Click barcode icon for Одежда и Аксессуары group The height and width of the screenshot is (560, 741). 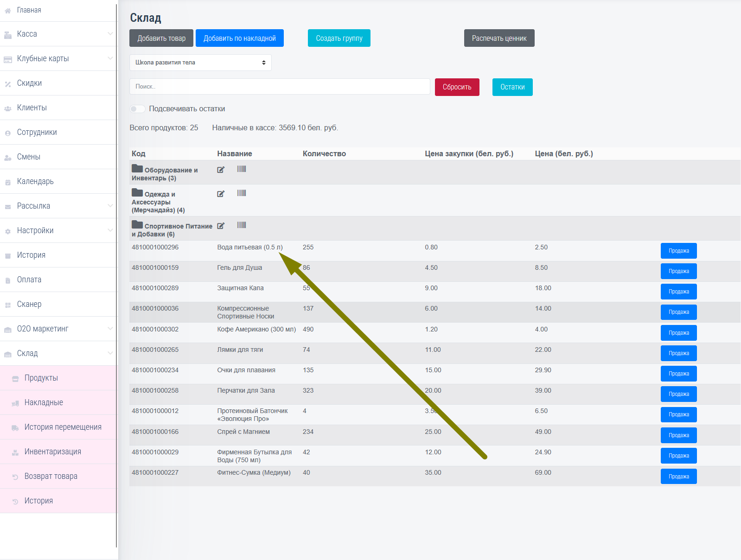tap(242, 193)
